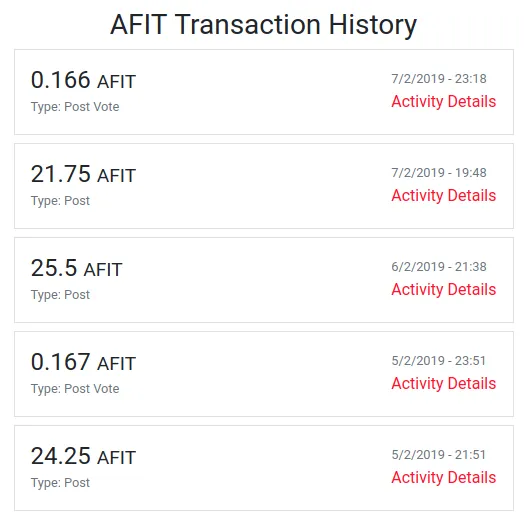Click the 7/2/2019 - 19:48 timestamp

pyautogui.click(x=439, y=173)
